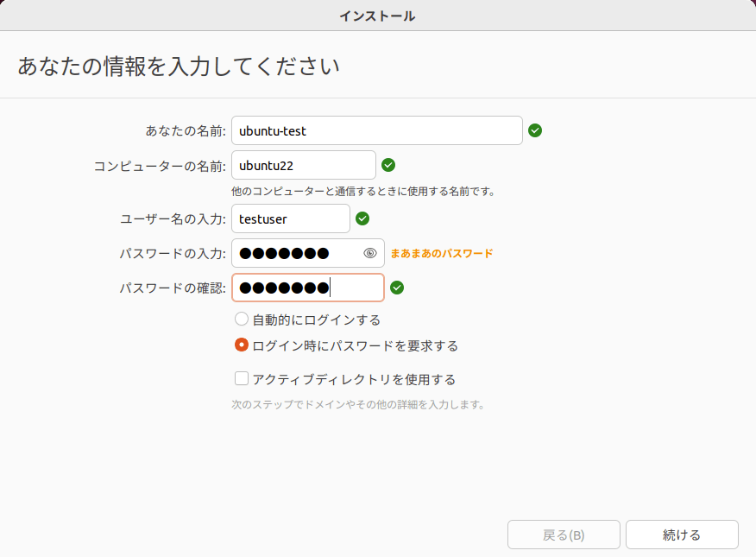Focus the パスワードの入力 field
Viewport: 756px width, 557px height.
307,253
